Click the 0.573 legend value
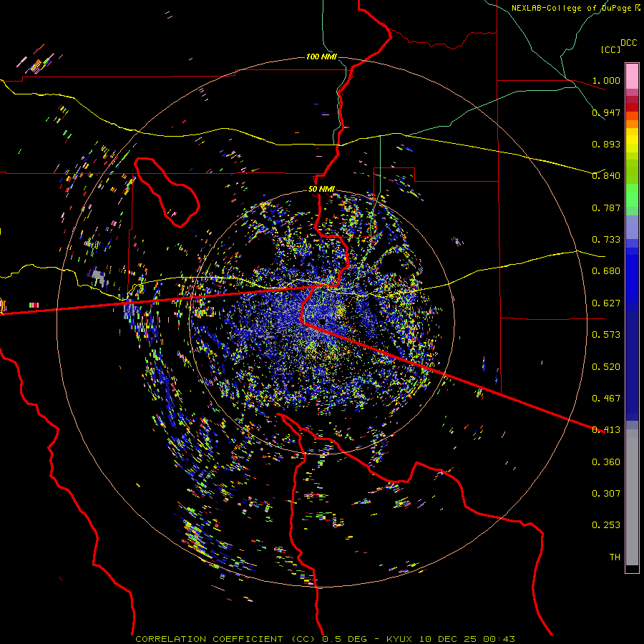 (x=606, y=335)
